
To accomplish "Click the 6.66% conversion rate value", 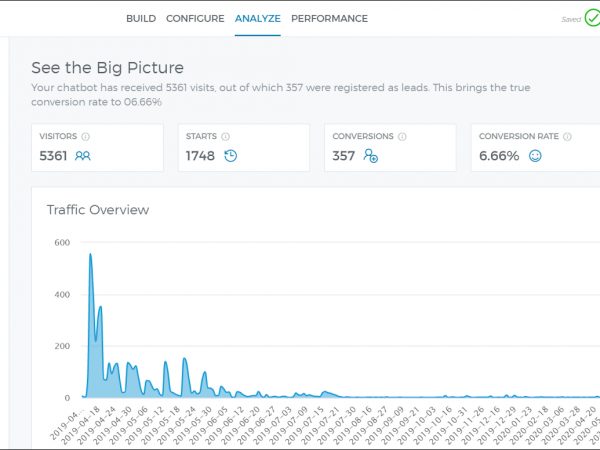I will tap(499, 155).
